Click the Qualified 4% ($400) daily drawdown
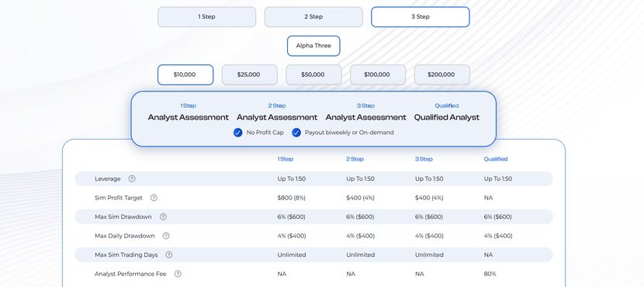 point(498,236)
